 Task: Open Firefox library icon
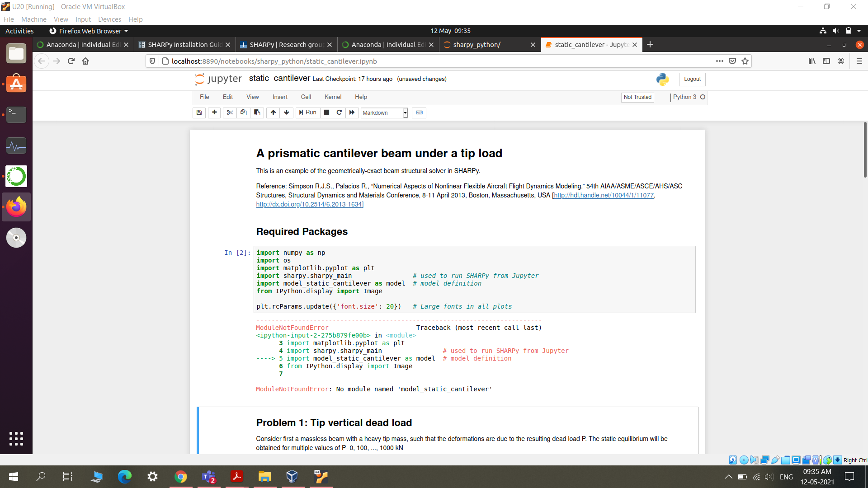812,61
